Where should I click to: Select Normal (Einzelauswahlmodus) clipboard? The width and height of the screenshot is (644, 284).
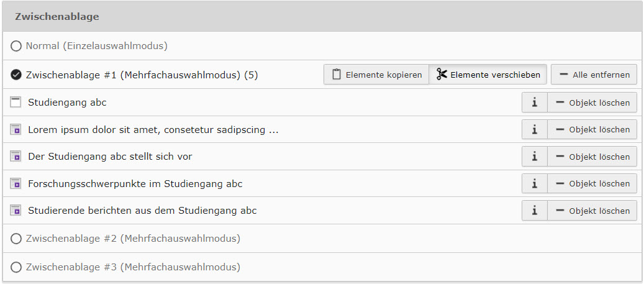tap(16, 46)
